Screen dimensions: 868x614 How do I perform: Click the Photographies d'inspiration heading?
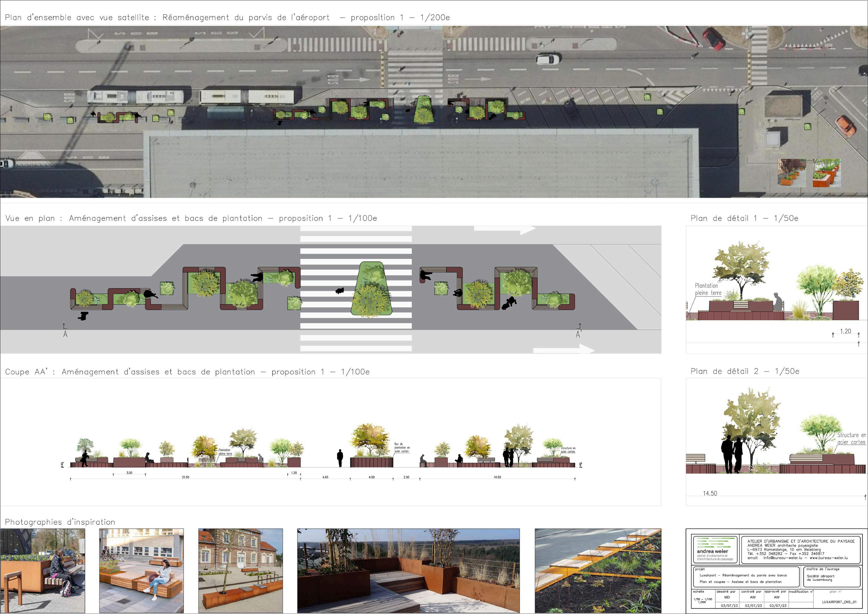tap(60, 522)
